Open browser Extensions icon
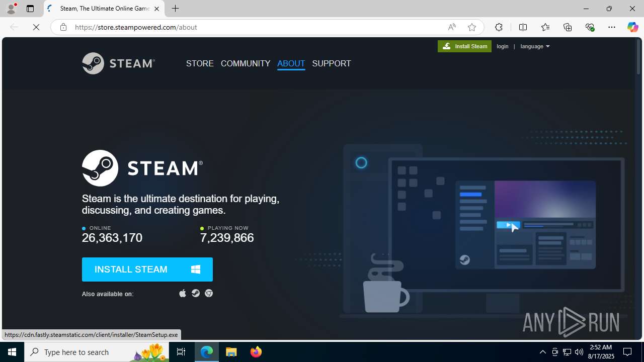This screenshot has height=362, width=644. [x=499, y=27]
